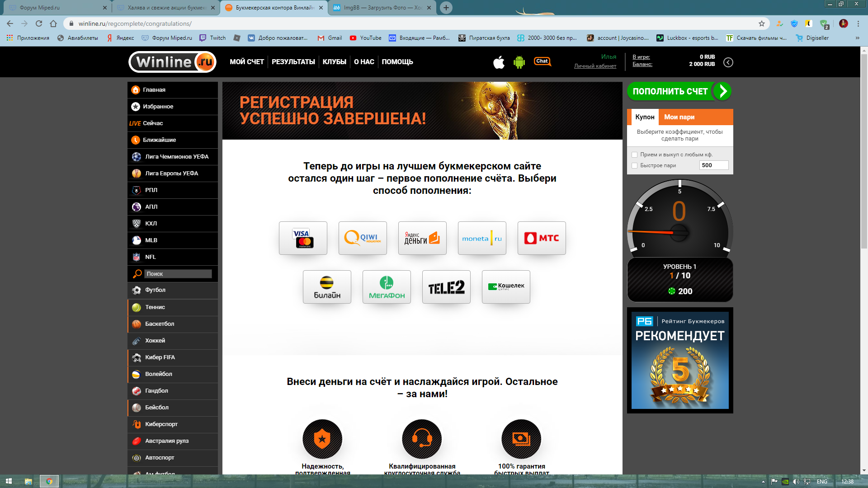Click the Winline.ru logo
Image resolution: width=868 pixels, height=488 pixels.
(x=172, y=62)
